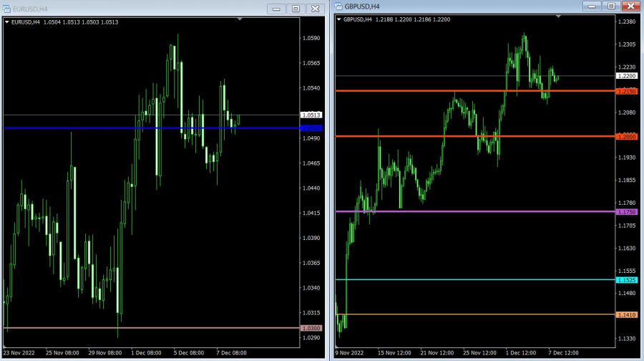Expand the dropdown arrow beside GBPUSD,H4 label

click(339, 19)
